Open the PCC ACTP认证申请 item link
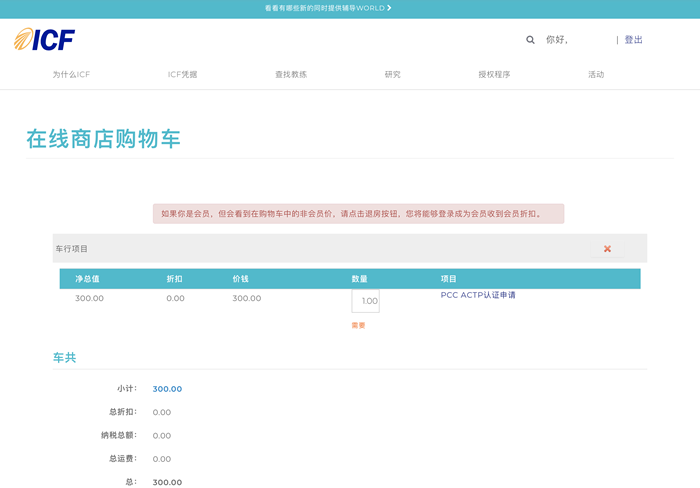This screenshot has width=700, height=488. coord(478,295)
